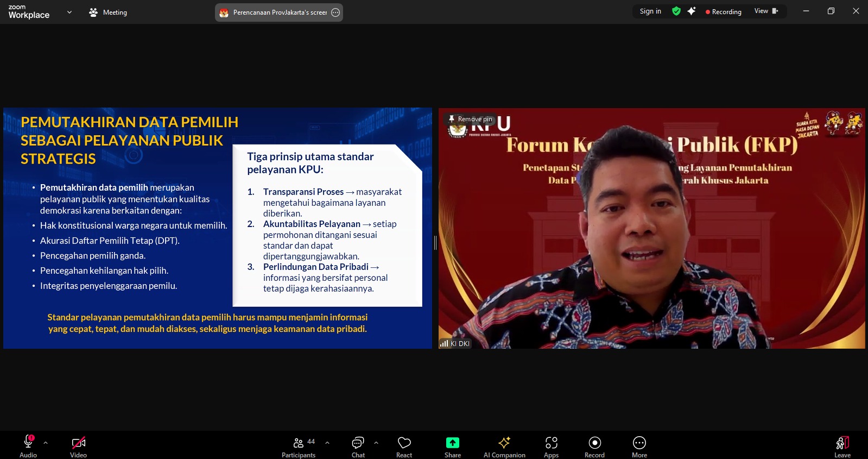The height and width of the screenshot is (459, 868).
Task: Click "Perlindungan Data Pribadi" on the slide
Action: [x=316, y=267]
